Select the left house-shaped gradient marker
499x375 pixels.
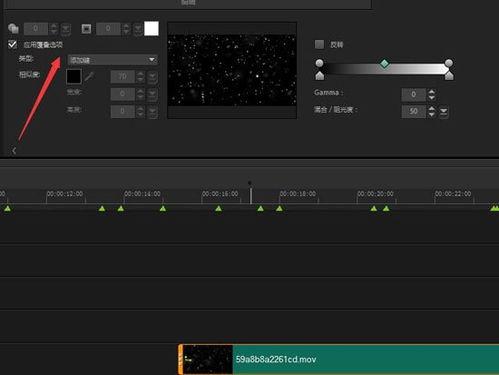click(320, 76)
